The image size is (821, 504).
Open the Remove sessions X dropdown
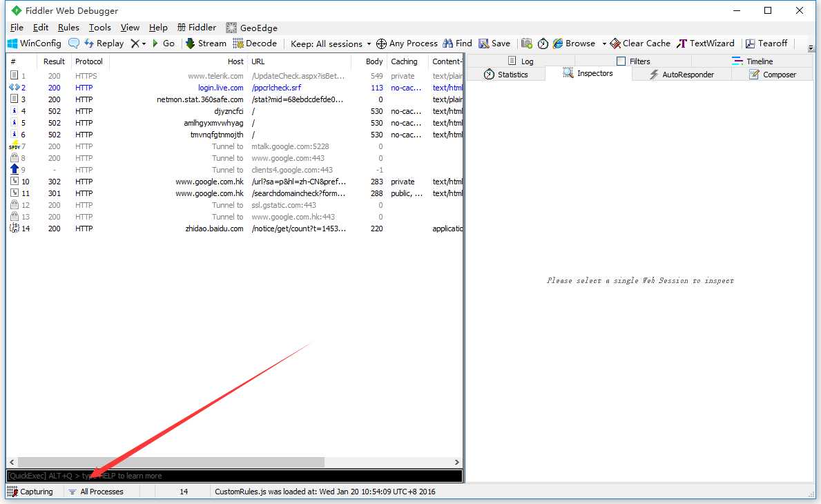(x=138, y=43)
